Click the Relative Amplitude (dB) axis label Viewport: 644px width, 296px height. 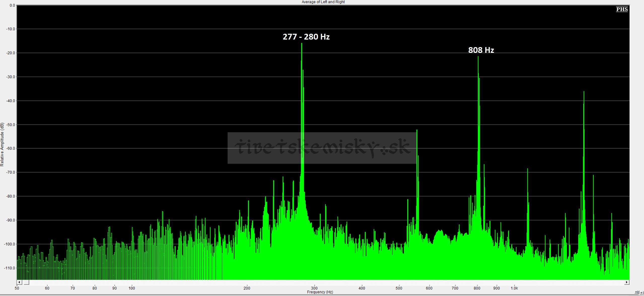pyautogui.click(x=2, y=144)
